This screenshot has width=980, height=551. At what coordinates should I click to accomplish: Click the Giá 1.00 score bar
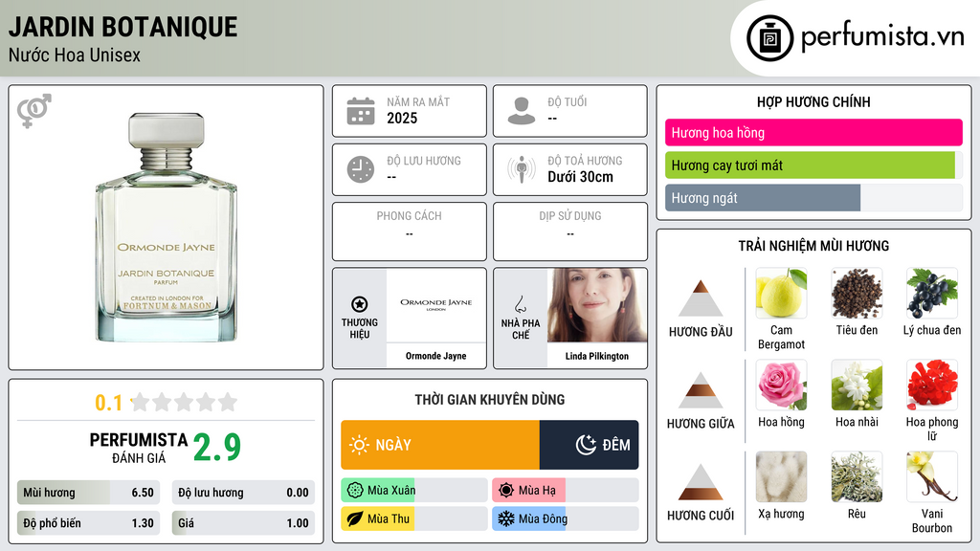pyautogui.click(x=243, y=523)
